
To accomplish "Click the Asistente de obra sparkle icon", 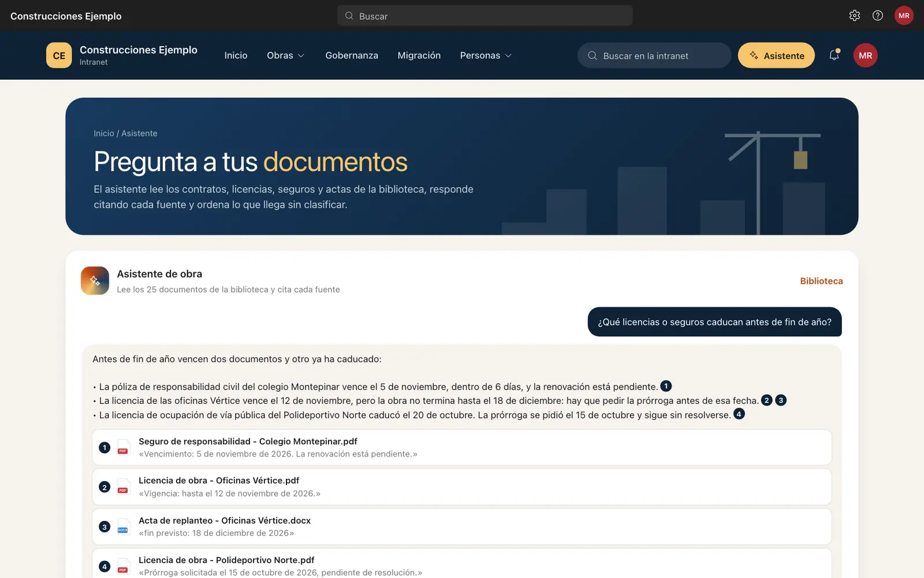I will 95,280.
